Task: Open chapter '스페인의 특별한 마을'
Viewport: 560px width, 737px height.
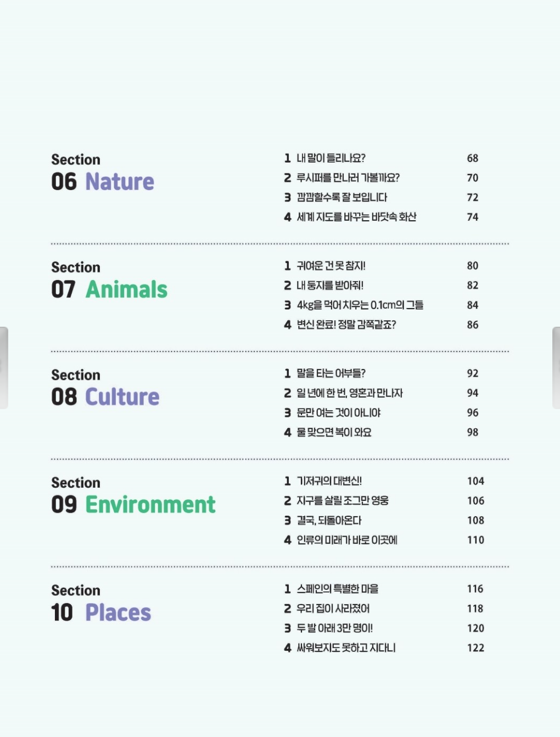Action: (x=337, y=589)
